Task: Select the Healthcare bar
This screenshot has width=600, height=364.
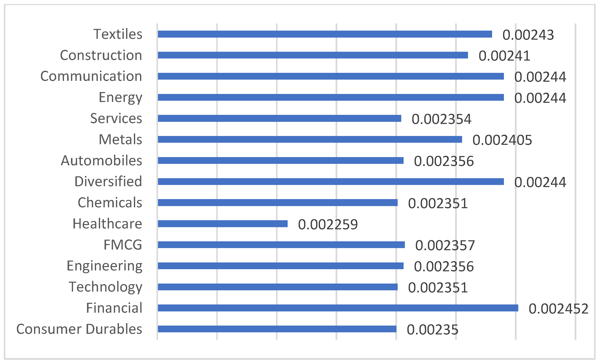Action: [223, 224]
